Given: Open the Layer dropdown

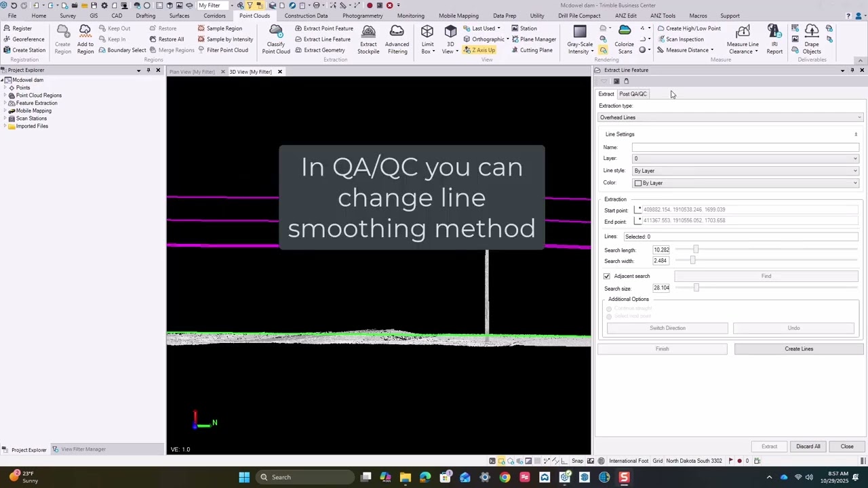Looking at the screenshot, I should pyautogui.click(x=745, y=159).
